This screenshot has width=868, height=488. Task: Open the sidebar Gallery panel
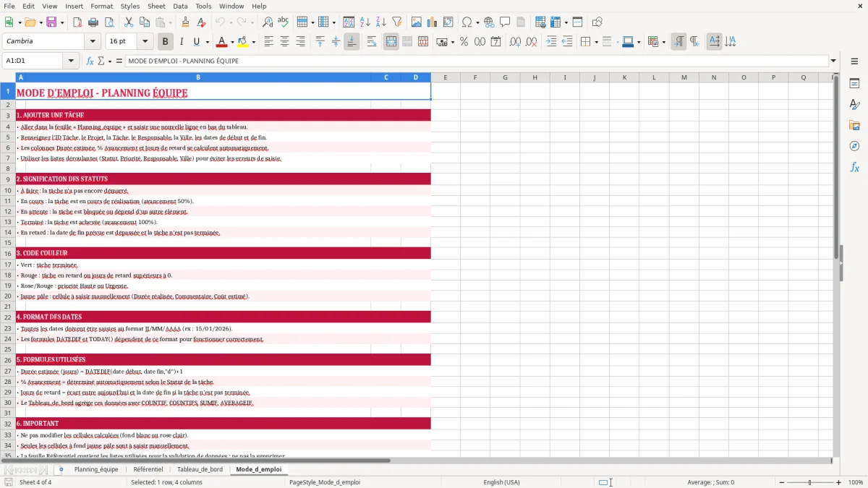point(854,125)
